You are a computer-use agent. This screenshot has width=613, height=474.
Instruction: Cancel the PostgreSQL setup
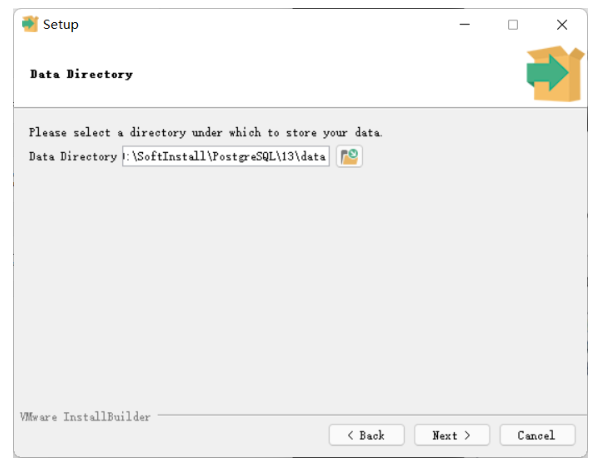537,435
